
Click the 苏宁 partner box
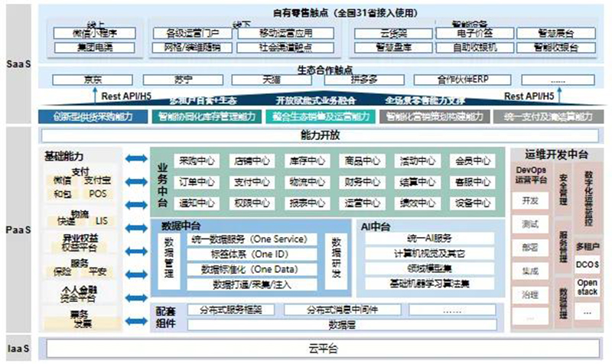pos(183,80)
